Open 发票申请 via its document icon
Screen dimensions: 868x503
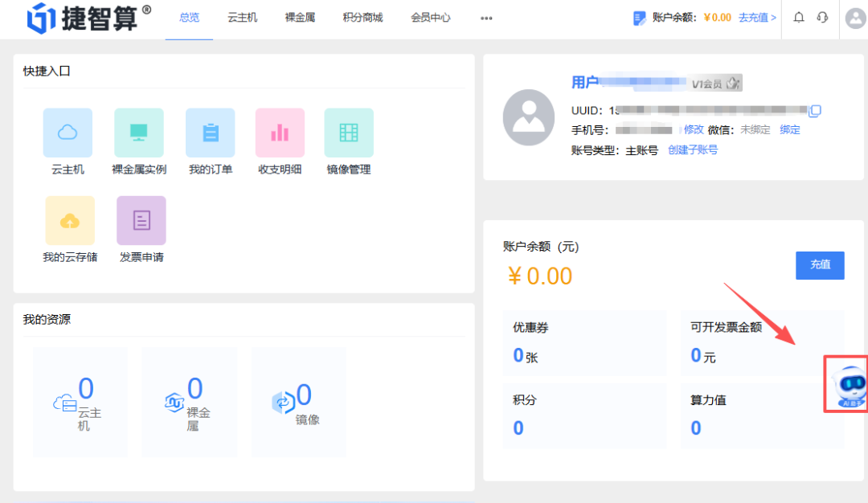click(x=140, y=219)
